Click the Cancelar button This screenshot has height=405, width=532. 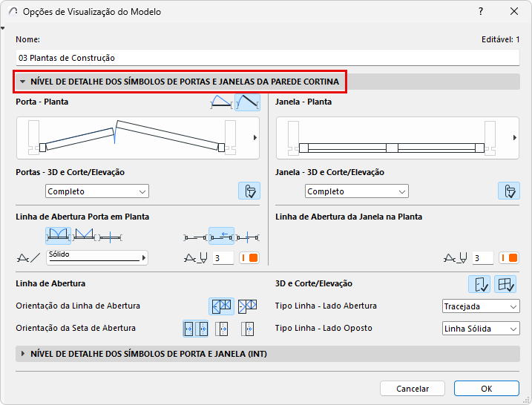[413, 389]
